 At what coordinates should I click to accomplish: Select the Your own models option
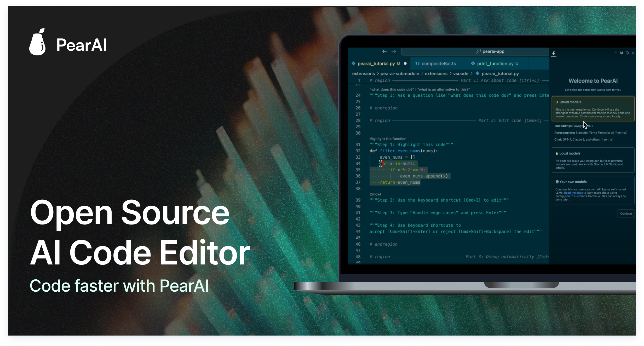(x=593, y=190)
